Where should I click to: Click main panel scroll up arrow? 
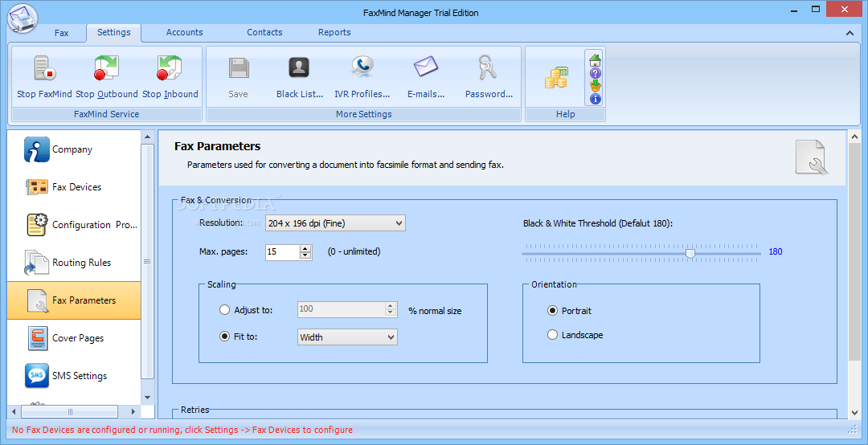click(x=854, y=137)
